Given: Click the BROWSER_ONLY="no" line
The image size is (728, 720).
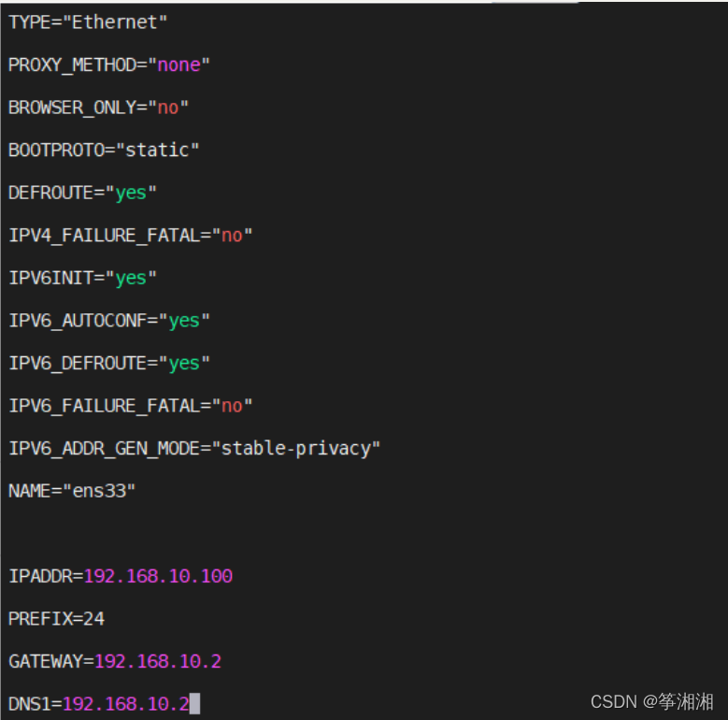Looking at the screenshot, I should [98, 108].
